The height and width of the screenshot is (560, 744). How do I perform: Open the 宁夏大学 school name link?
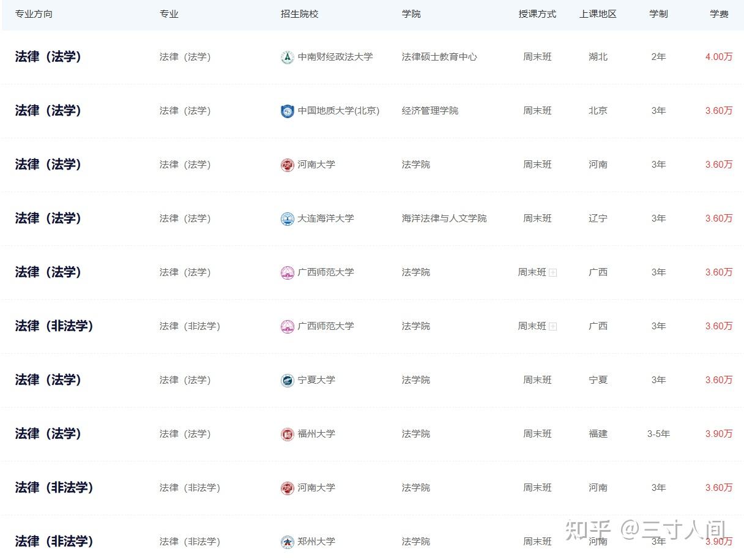click(316, 380)
